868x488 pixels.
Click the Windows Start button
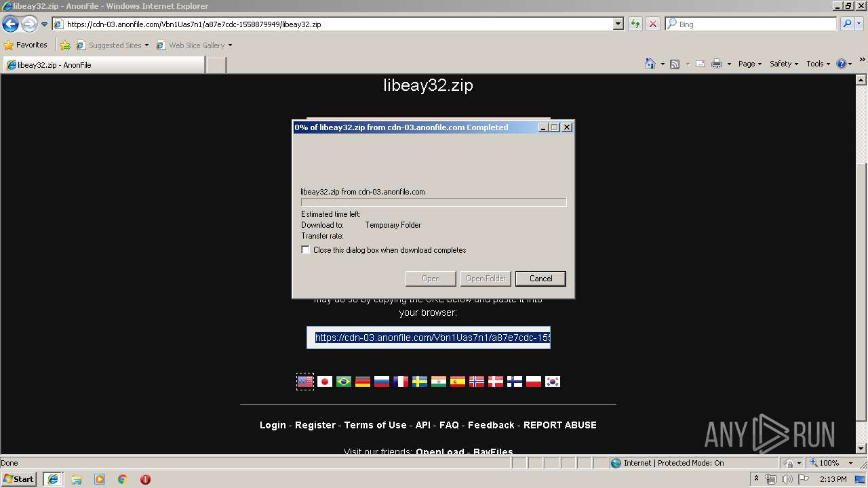point(19,479)
